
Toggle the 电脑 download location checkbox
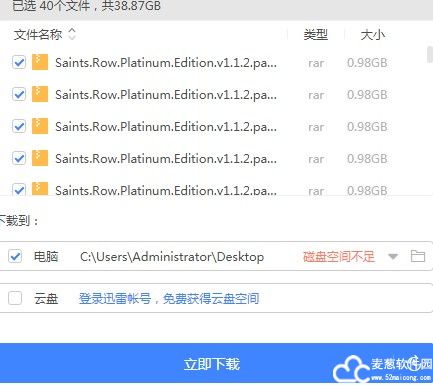click(15, 256)
